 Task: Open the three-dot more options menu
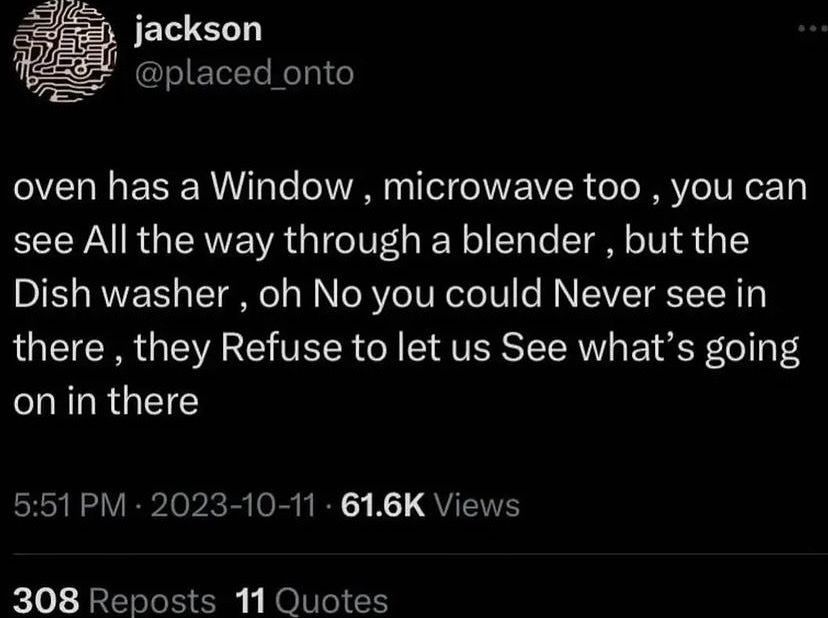[813, 29]
